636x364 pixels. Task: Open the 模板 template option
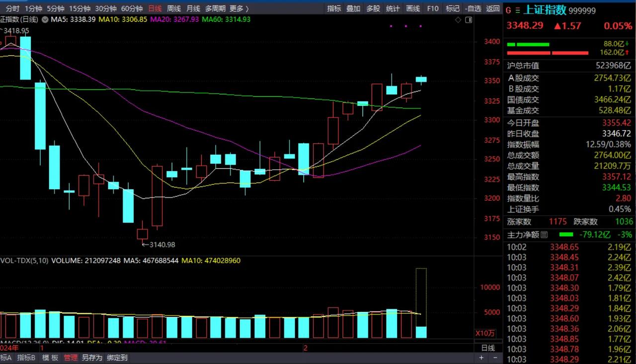pos(50,358)
